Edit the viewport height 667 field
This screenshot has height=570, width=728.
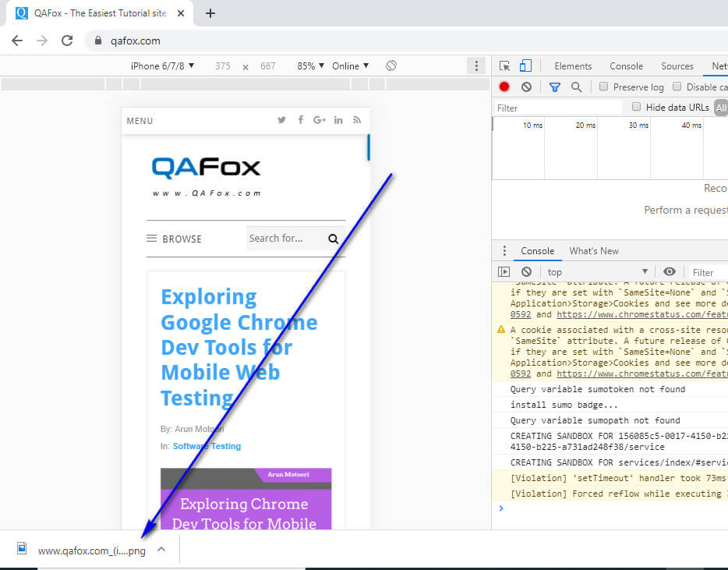(268, 66)
